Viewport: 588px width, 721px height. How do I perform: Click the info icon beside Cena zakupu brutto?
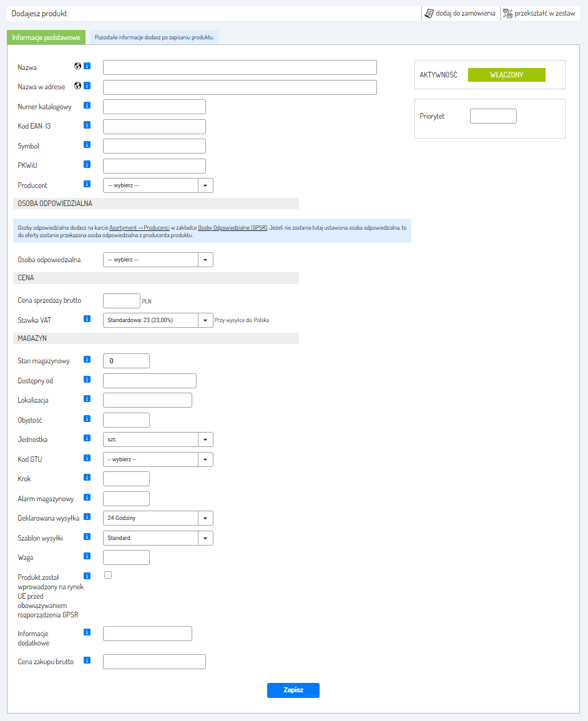coord(87,660)
